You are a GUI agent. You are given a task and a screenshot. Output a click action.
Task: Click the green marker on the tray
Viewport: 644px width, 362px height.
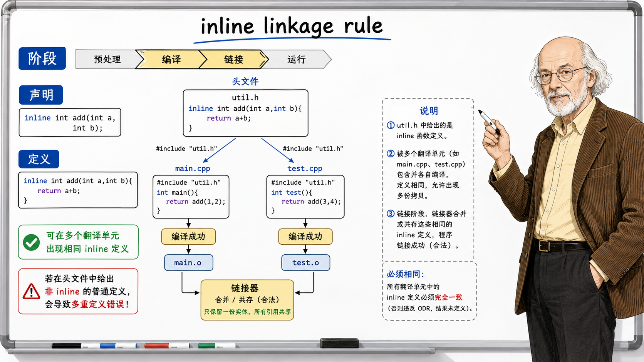point(216,346)
